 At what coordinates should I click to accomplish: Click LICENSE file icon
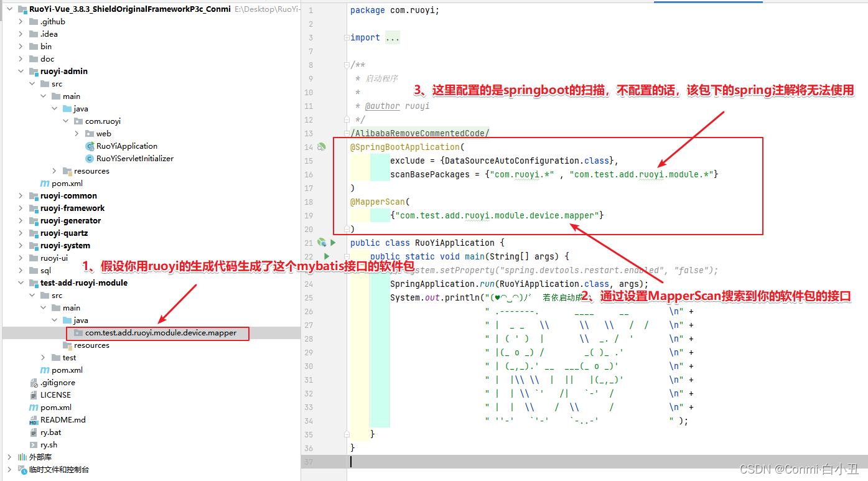pyautogui.click(x=34, y=395)
